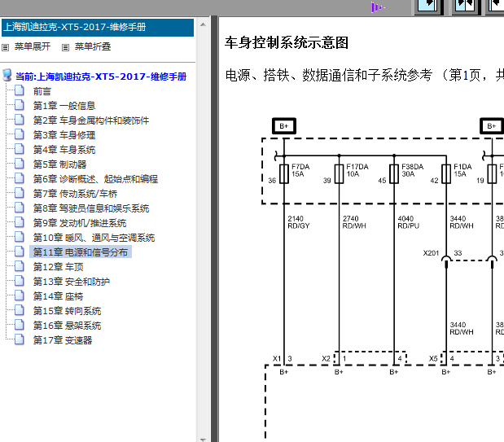504x442 pixels.
Task: Click the 上海凯迪拉克-XT5-2017-维修手册 header bar
Action: 98,28
